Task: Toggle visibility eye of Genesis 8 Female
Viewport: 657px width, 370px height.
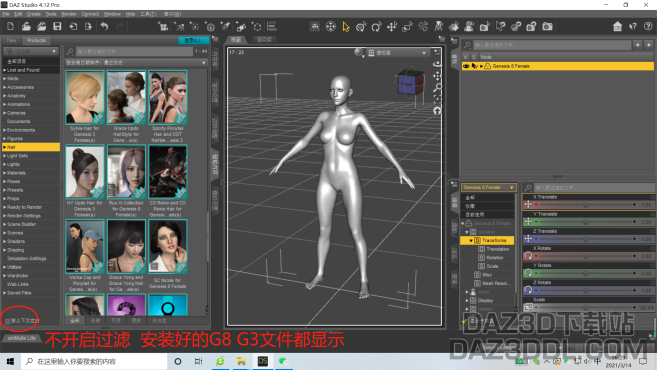Action: point(466,66)
